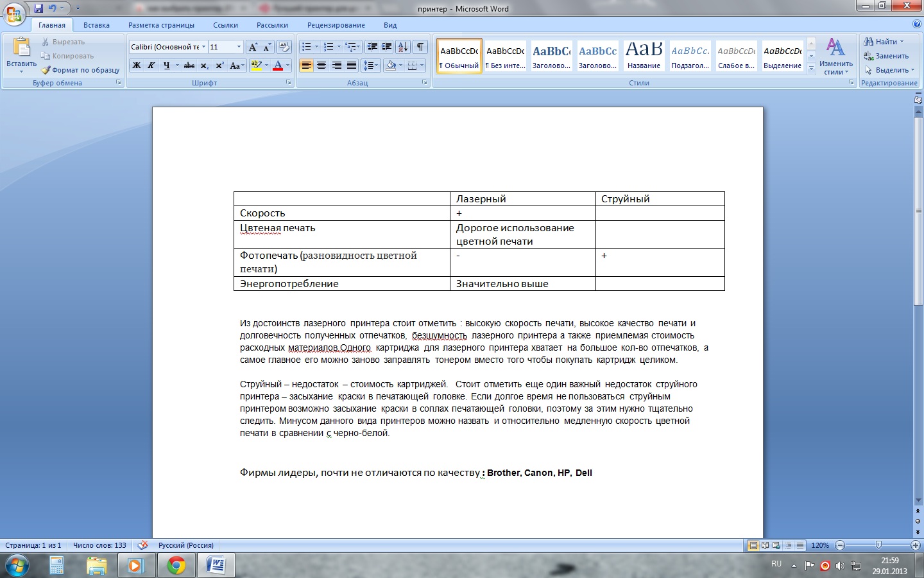Open the Разметка страницы tab
Screen dimensions: 924x578
pyautogui.click(x=161, y=25)
